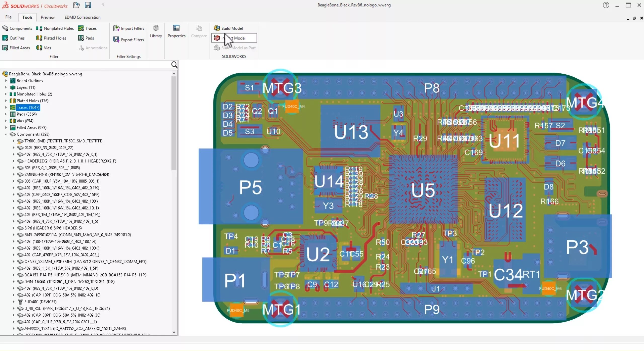
Task: Click the tree scrollbar down arrow
Action: [174, 332]
